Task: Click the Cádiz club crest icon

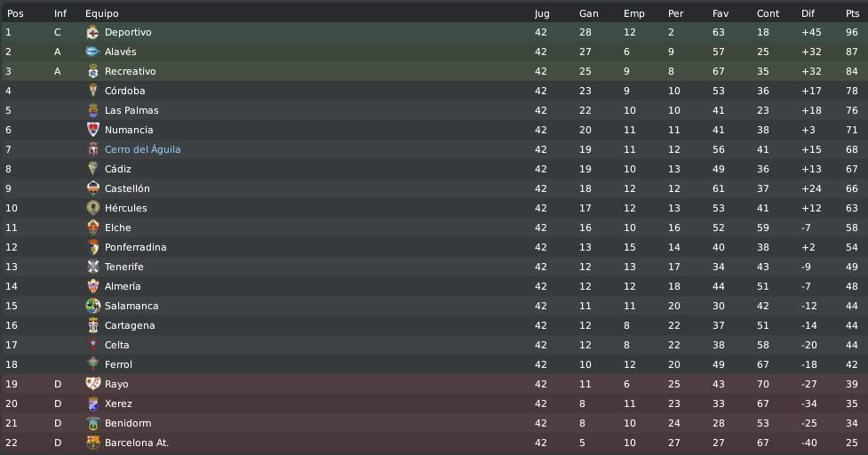Action: (x=92, y=169)
